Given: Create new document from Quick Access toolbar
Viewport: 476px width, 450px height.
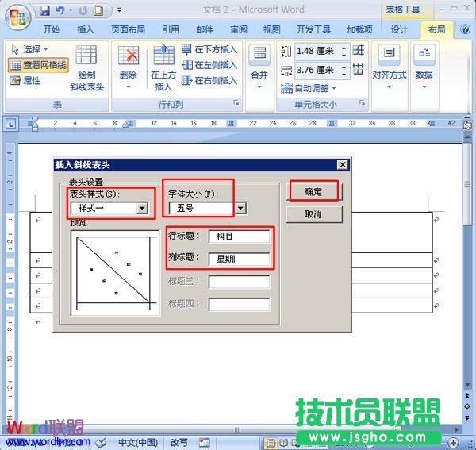Looking at the screenshot, I should (98, 10).
